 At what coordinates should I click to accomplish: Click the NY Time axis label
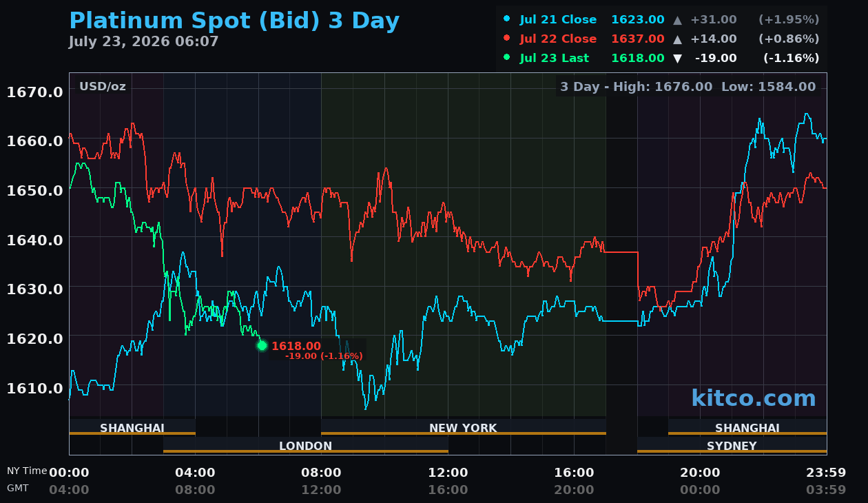27,471
